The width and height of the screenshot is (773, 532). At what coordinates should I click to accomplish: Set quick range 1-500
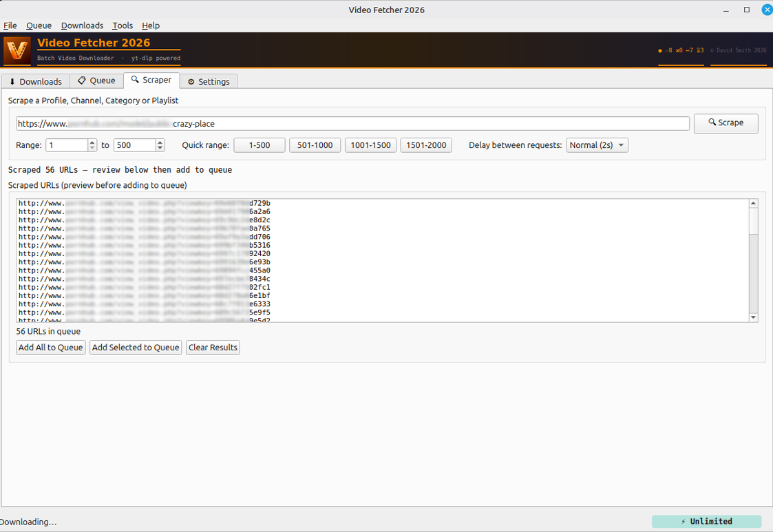click(260, 145)
